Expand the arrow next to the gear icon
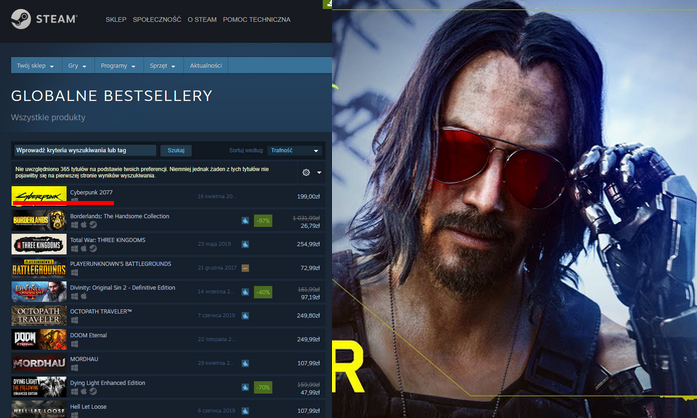Screen dimensions: 697x418 pos(319,173)
